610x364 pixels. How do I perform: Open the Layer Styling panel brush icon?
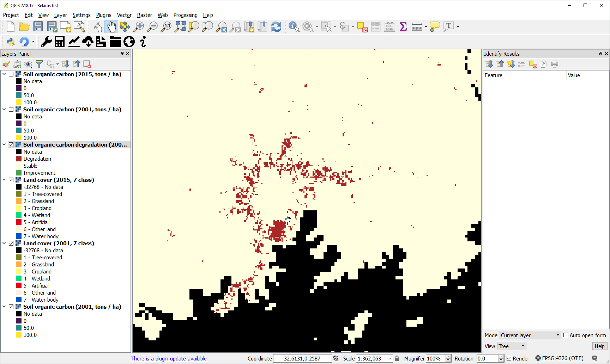[x=6, y=64]
